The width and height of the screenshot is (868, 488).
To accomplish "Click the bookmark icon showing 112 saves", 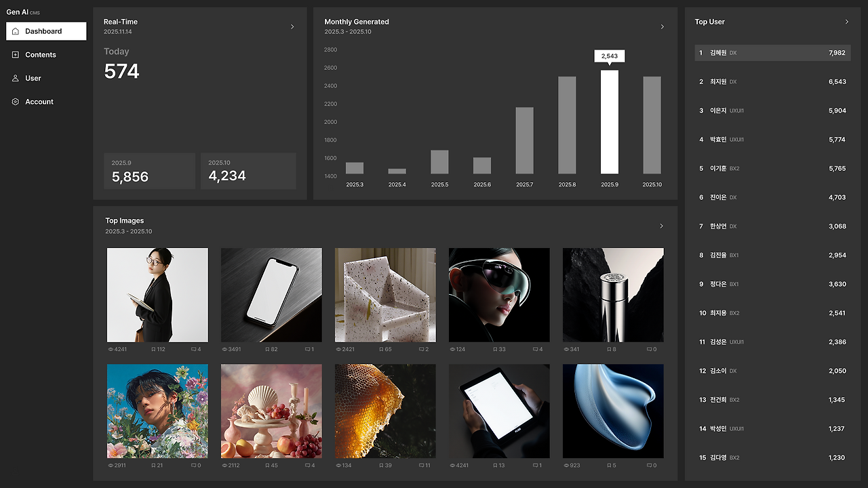I will [x=153, y=350].
